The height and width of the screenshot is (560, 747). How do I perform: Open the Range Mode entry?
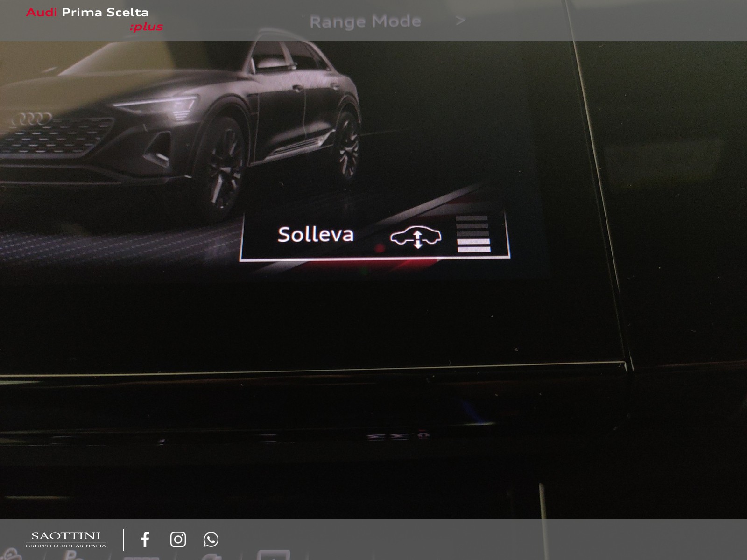365,21
